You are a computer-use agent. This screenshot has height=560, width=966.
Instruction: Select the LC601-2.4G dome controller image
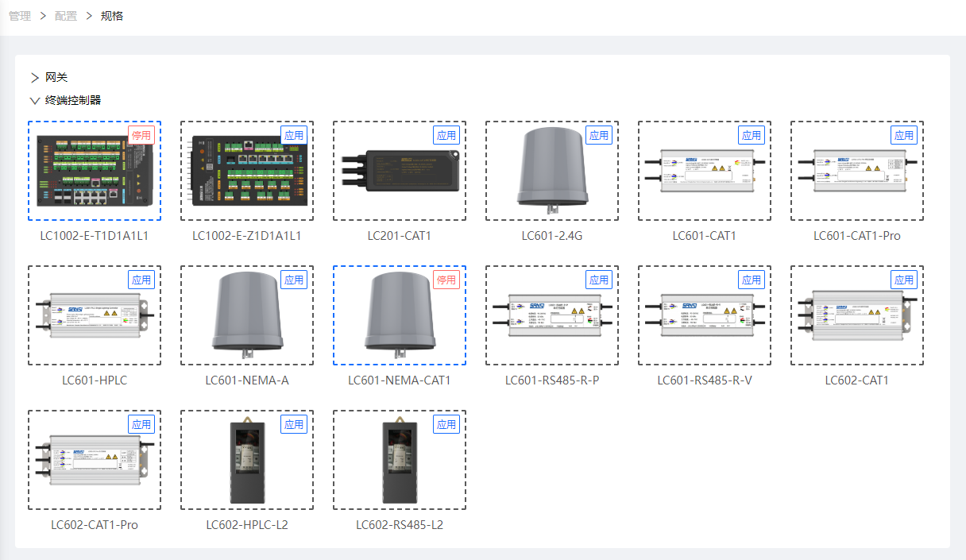coord(552,171)
